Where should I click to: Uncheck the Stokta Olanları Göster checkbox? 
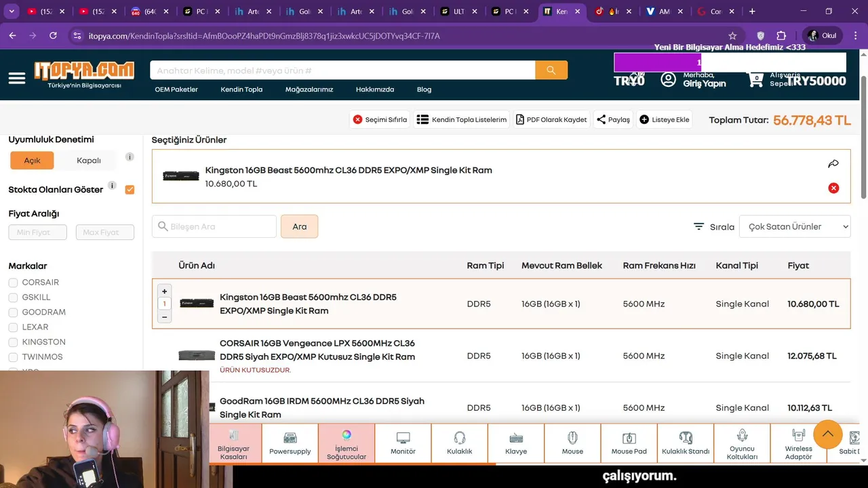[x=130, y=190]
